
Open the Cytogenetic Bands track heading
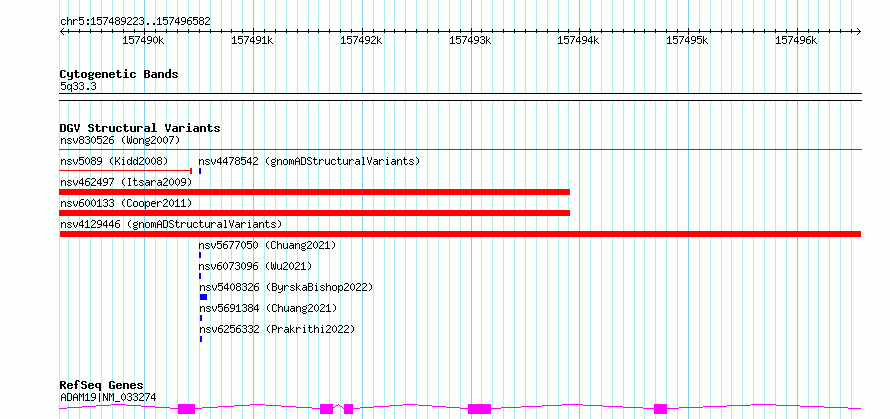click(119, 74)
